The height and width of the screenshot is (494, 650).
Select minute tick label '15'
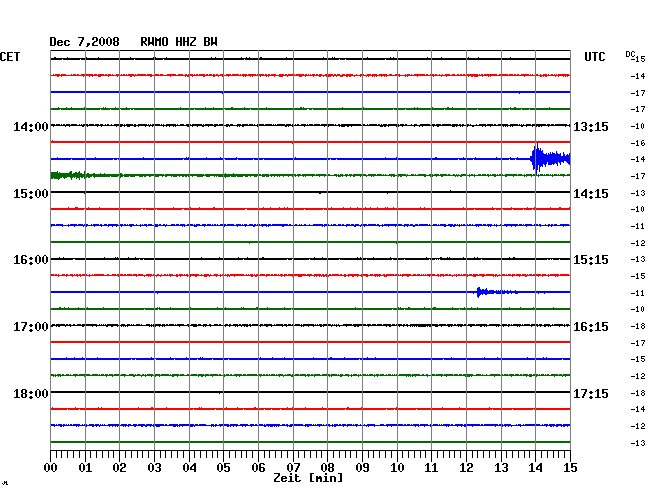tap(570, 468)
